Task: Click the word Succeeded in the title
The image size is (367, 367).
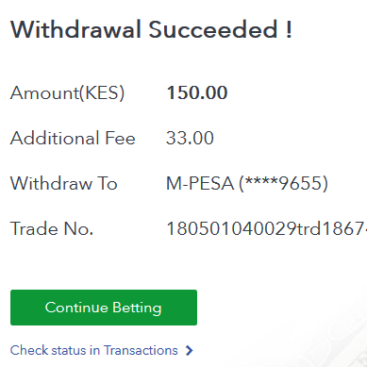Action: pos(213,30)
